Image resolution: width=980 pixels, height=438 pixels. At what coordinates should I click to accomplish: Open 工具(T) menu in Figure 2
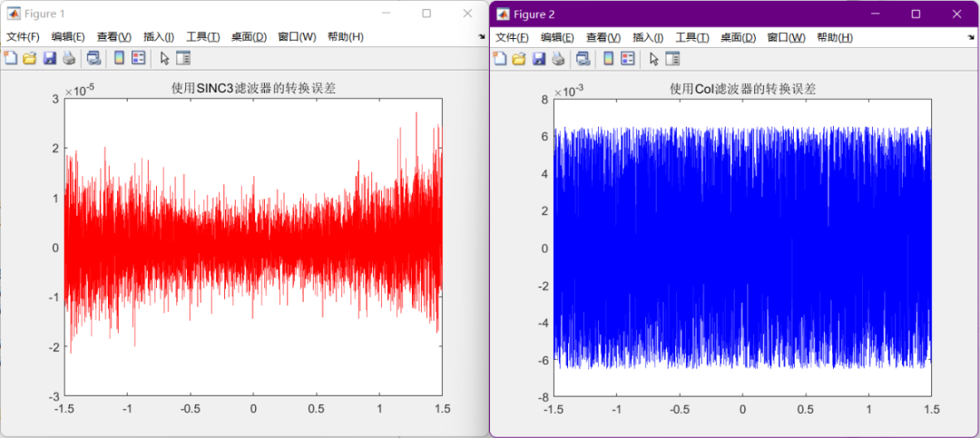pos(691,37)
